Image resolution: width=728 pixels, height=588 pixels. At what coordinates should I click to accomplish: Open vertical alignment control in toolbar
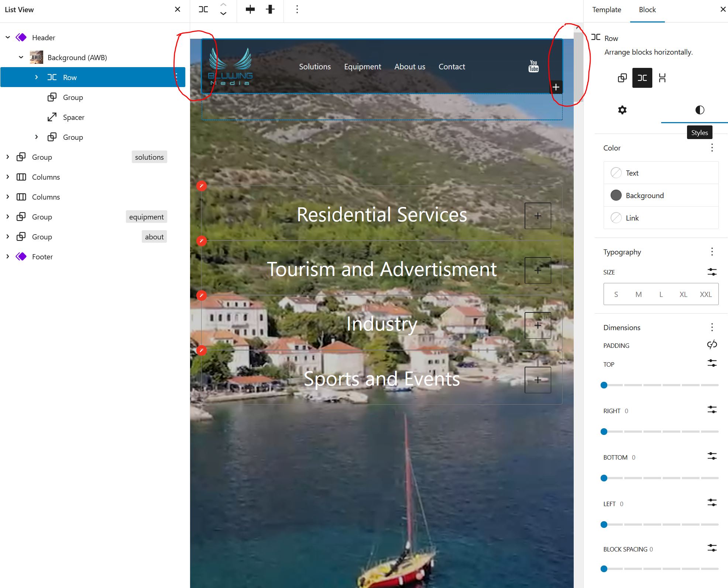tap(270, 9)
